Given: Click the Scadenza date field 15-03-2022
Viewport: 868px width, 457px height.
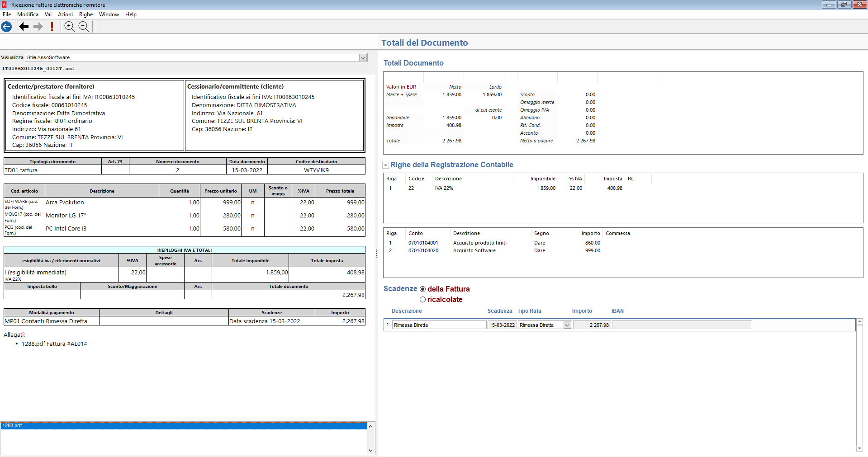Looking at the screenshot, I should 502,325.
